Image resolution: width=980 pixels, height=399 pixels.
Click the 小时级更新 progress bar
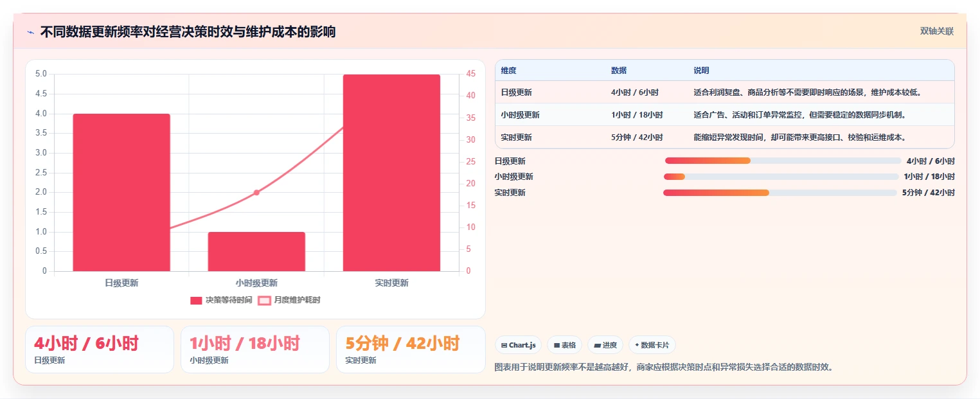click(x=781, y=177)
